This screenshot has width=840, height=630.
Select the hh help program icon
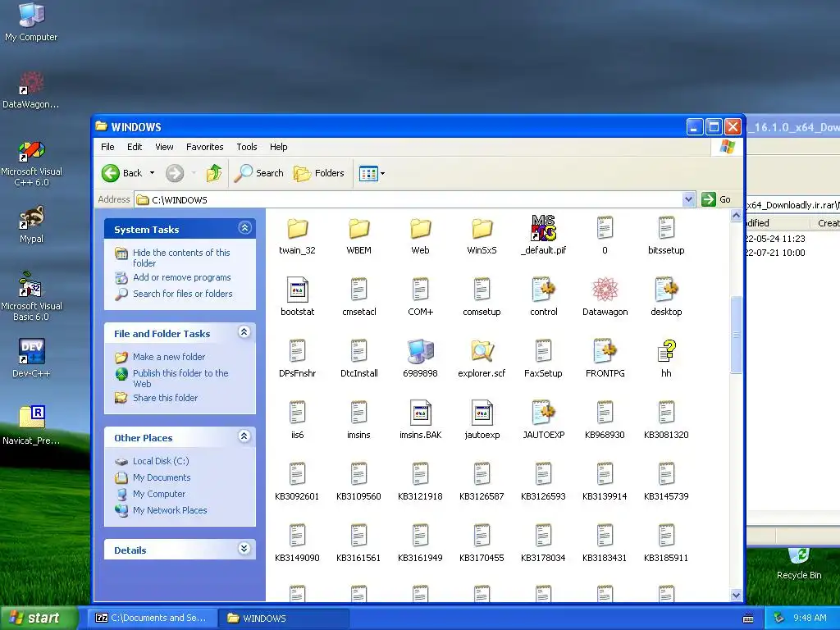point(666,351)
